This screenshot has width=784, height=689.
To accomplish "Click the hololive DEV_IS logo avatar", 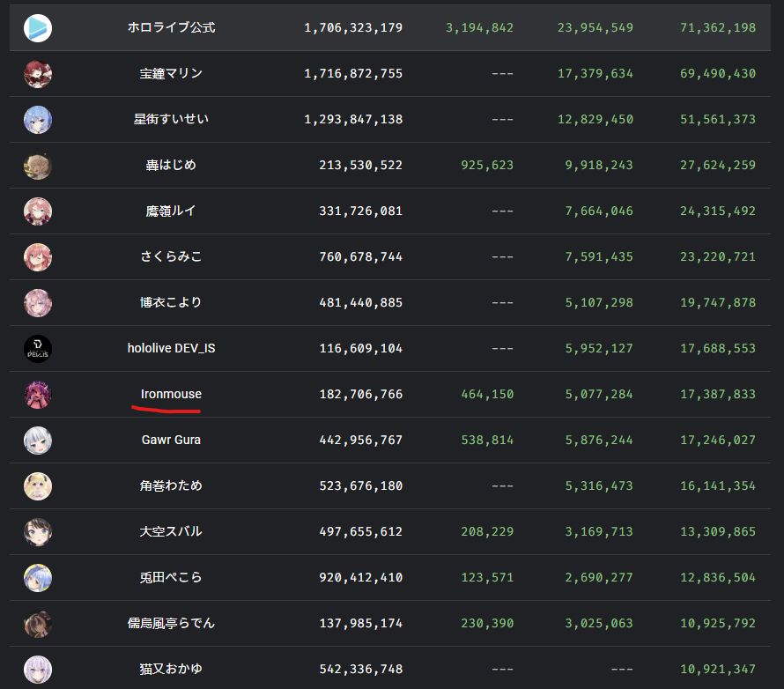I will click(38, 349).
